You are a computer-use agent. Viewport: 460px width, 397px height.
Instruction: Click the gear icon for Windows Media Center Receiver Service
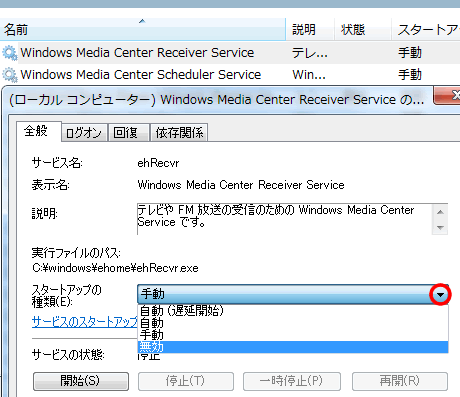[x=9, y=53]
